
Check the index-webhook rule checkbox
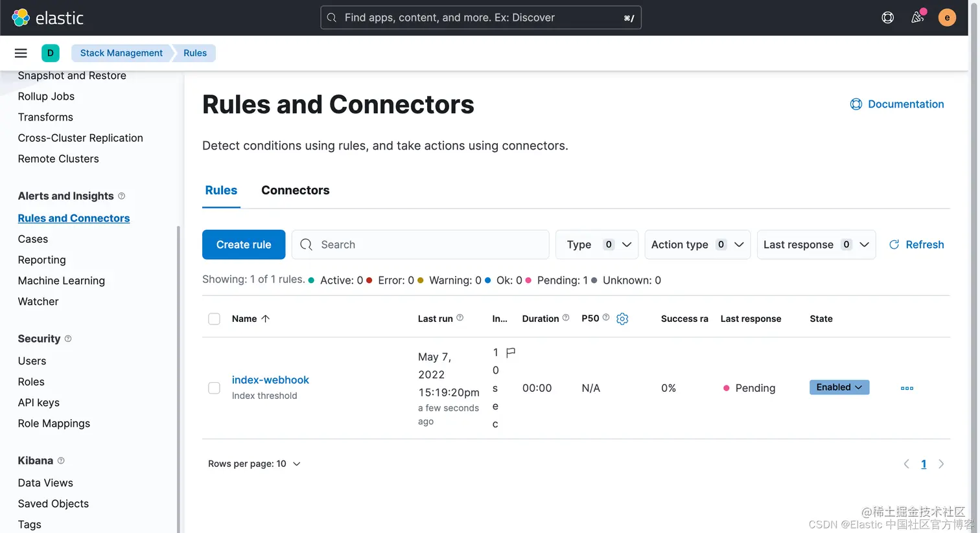click(x=214, y=388)
